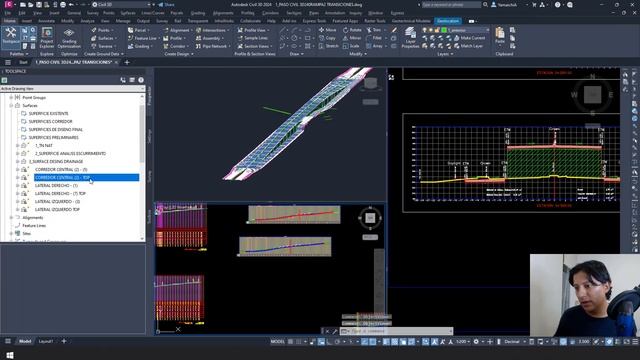The height and width of the screenshot is (360, 640).
Task: Click the Share button in title bar
Action: [x=167, y=4]
